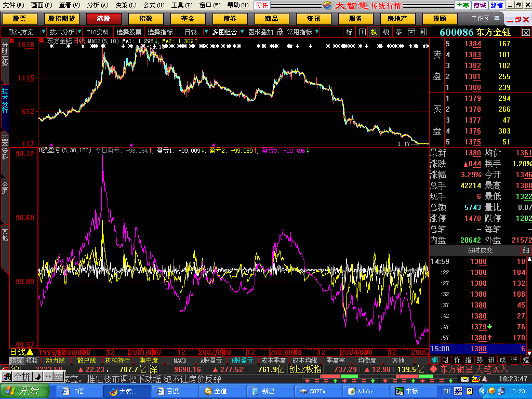Select the 成本均线 indicator tab

[304, 361]
